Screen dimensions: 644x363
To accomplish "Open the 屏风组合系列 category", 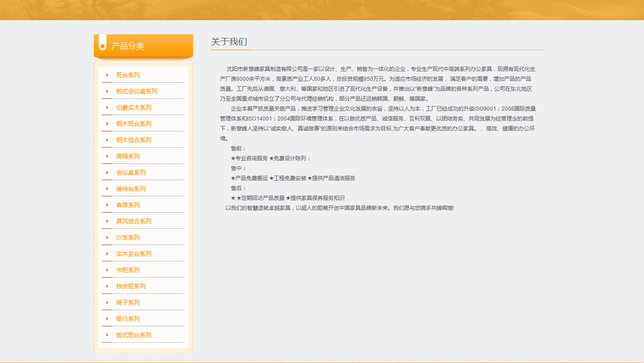I will tap(134, 221).
